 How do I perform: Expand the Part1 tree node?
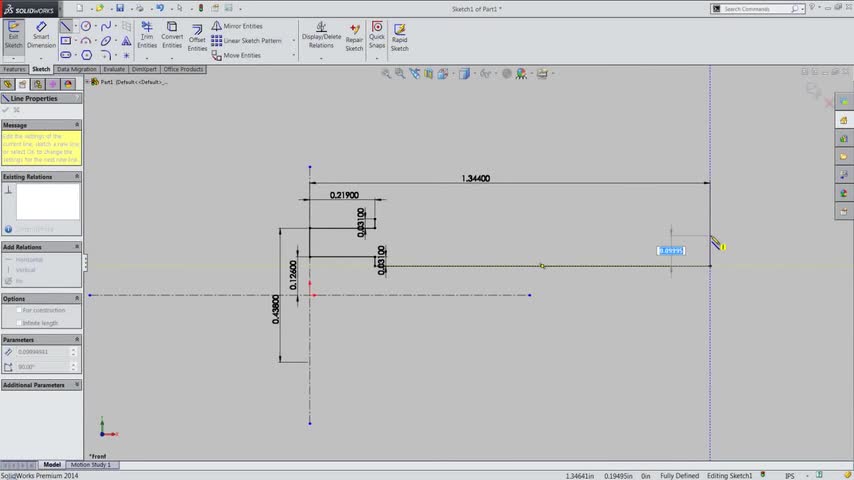coord(87,82)
